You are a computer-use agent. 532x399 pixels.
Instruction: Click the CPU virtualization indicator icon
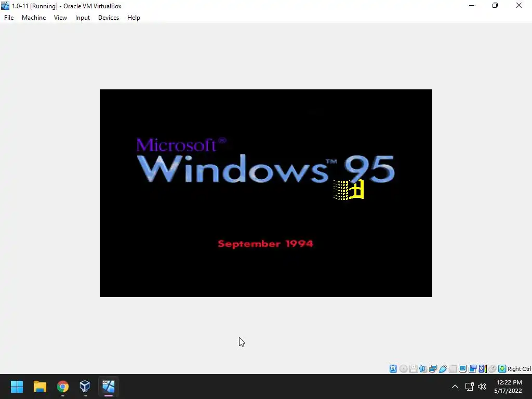point(483,369)
